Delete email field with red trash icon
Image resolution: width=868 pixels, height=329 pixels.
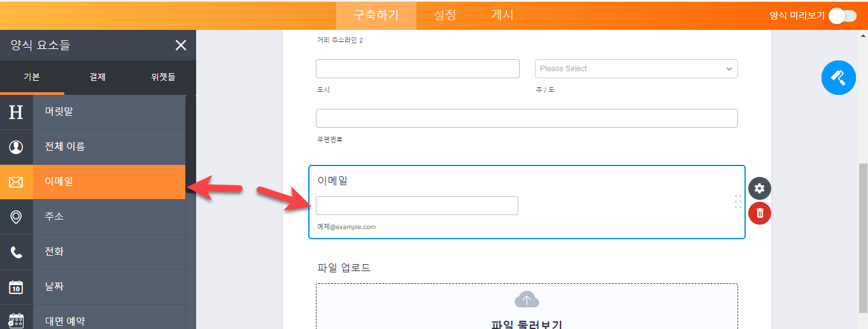[x=760, y=213]
